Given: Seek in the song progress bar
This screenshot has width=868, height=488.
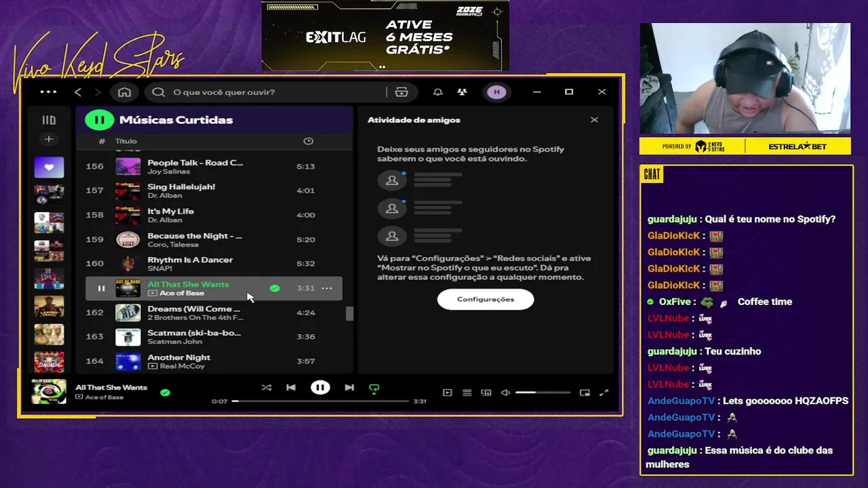Looking at the screenshot, I should pyautogui.click(x=321, y=401).
